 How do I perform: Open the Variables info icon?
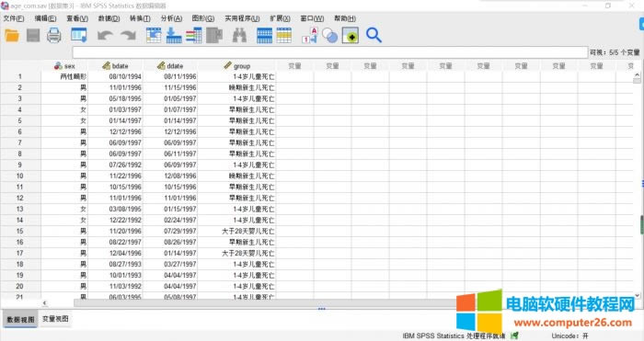pos(194,36)
